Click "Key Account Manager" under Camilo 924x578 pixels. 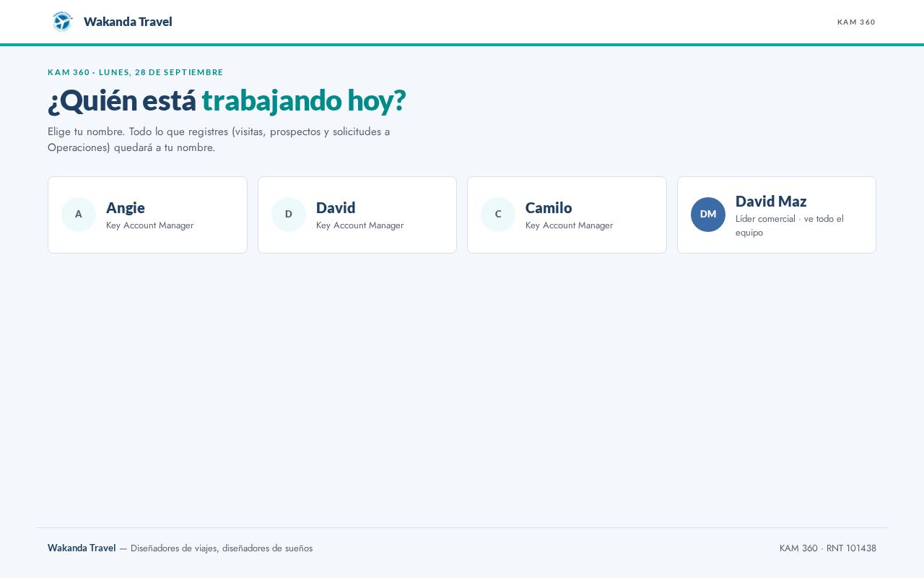pyautogui.click(x=569, y=225)
